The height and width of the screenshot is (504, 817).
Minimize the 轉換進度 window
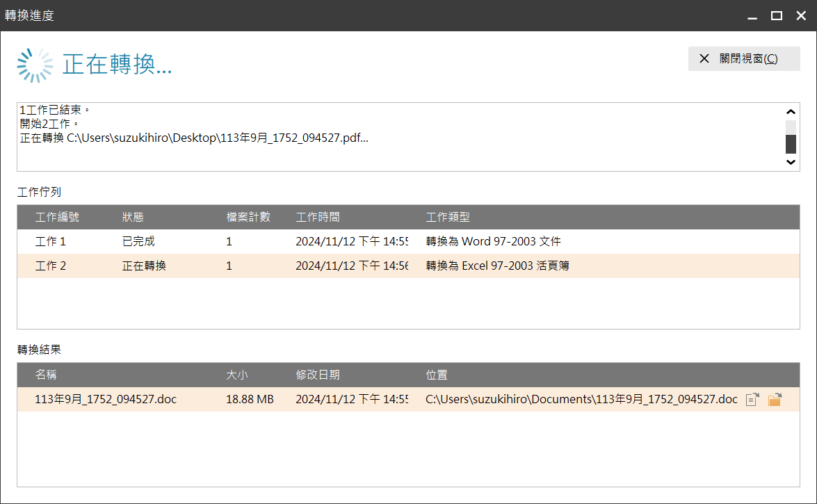[752, 15]
